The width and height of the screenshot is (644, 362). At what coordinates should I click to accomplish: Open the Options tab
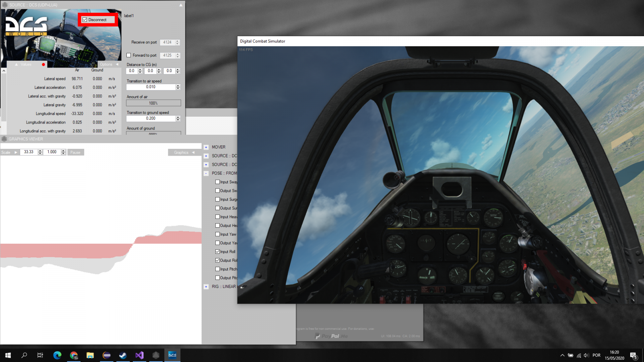[109, 64]
